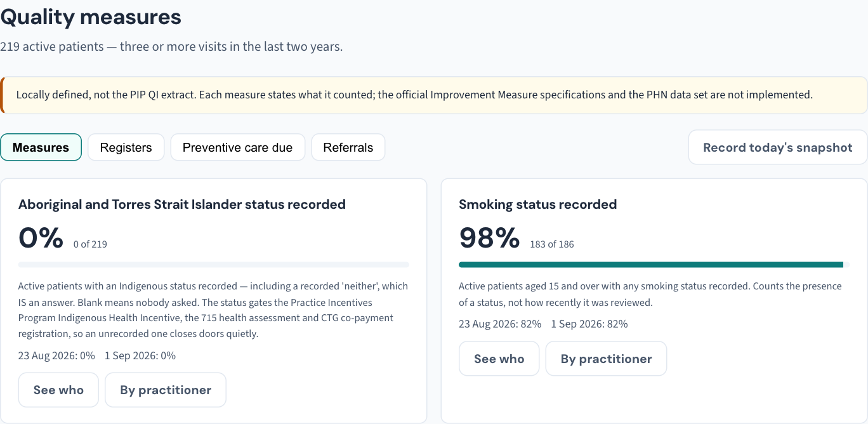Click Record today's snapshot button
Image resolution: width=868 pixels, height=424 pixels.
point(778,147)
